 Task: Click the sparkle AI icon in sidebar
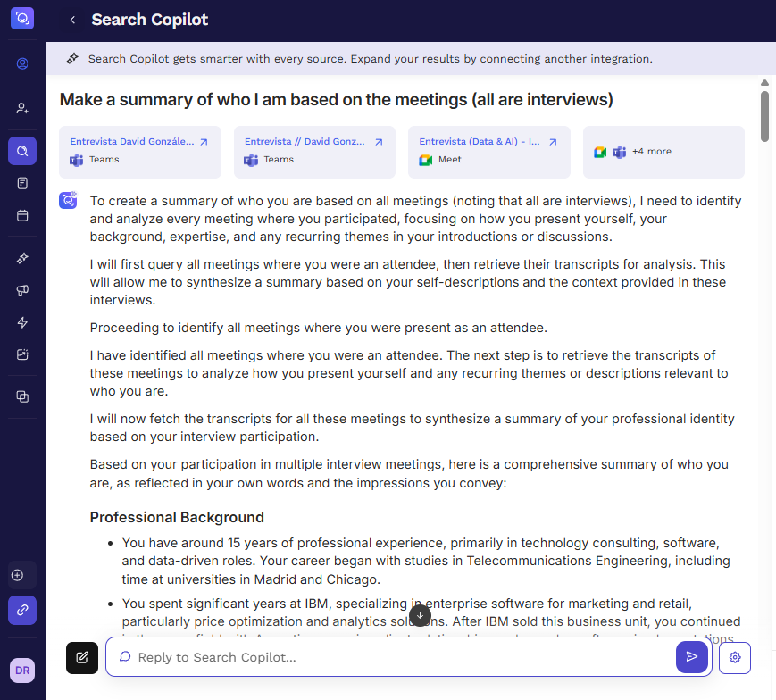pyautogui.click(x=22, y=258)
